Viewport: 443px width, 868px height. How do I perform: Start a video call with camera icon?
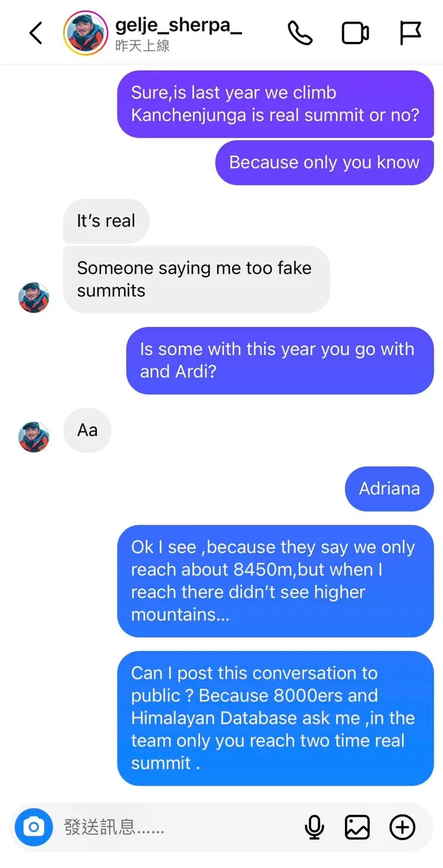pyautogui.click(x=356, y=33)
